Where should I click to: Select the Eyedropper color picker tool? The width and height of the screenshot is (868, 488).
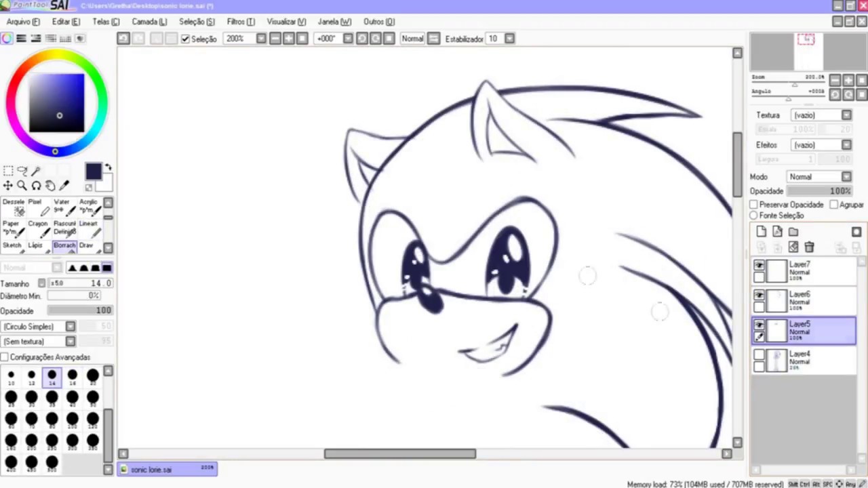click(x=64, y=186)
